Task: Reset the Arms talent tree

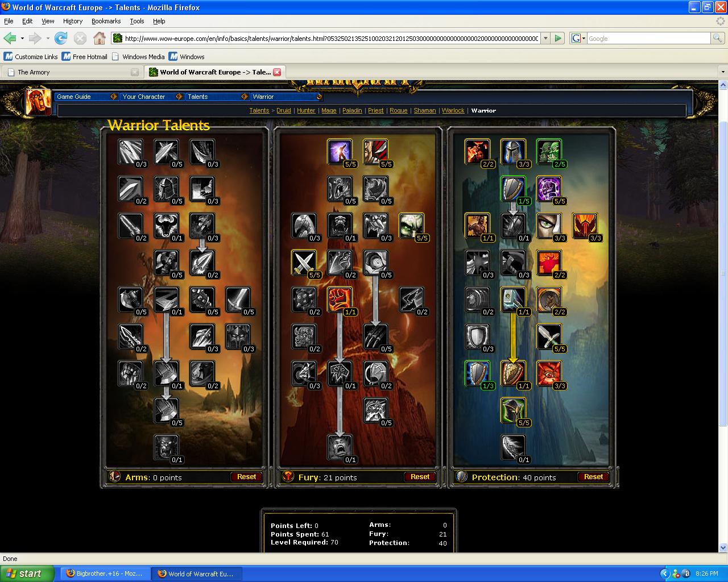Action: point(246,477)
